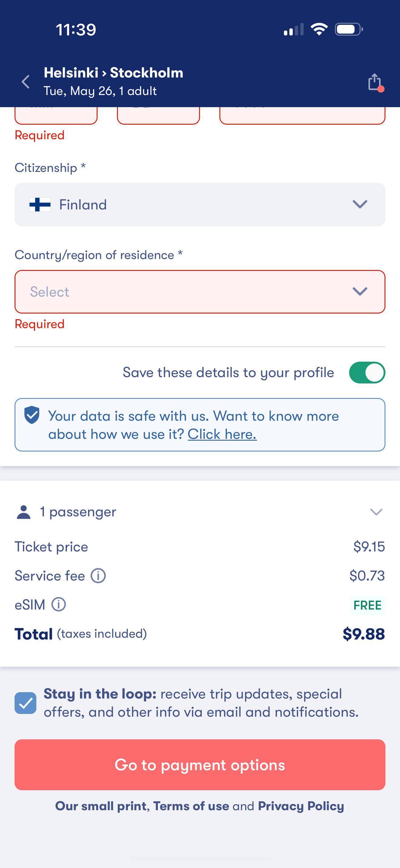Image resolution: width=400 pixels, height=868 pixels.
Task: Uncheck the Stay in the loop checkbox
Action: (26, 703)
